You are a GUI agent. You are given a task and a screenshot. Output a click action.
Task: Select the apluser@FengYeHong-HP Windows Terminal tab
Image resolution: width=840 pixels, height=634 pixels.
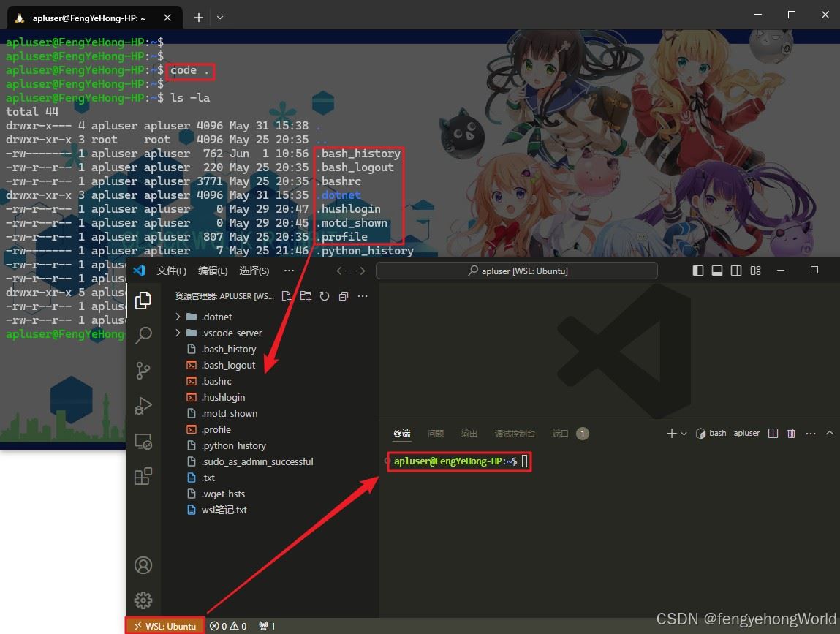[94, 18]
